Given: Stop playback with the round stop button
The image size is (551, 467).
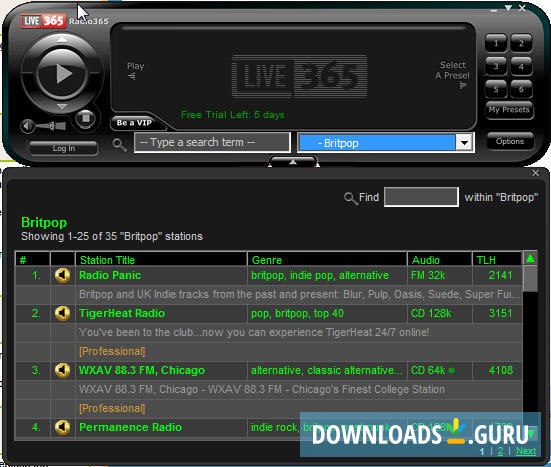Looking at the screenshot, I should 85,118.
